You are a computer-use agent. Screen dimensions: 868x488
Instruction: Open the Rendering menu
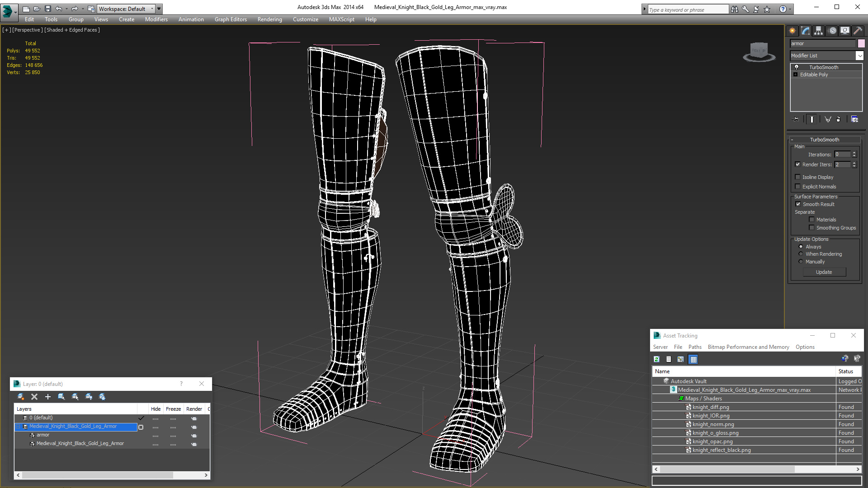coord(270,19)
